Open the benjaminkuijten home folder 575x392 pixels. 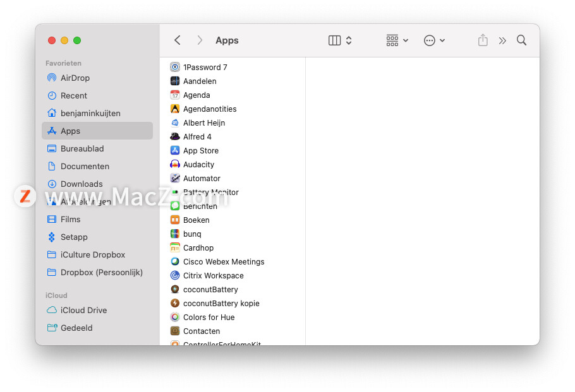tap(97, 113)
